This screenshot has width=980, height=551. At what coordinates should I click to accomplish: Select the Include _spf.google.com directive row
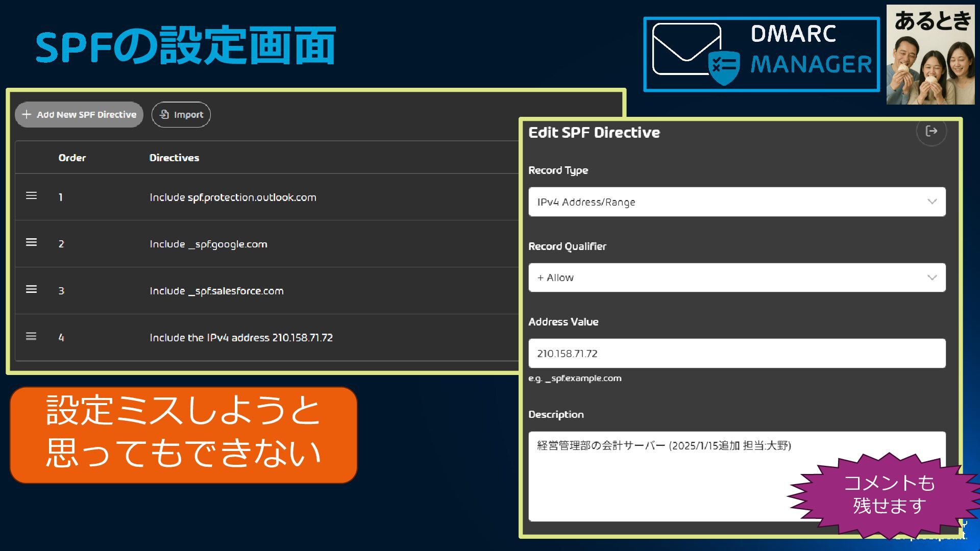click(208, 244)
